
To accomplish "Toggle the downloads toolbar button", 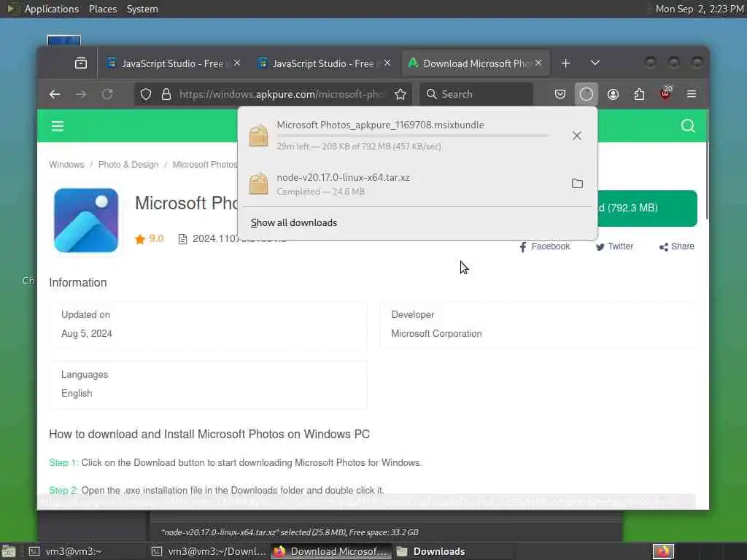I will (x=586, y=94).
